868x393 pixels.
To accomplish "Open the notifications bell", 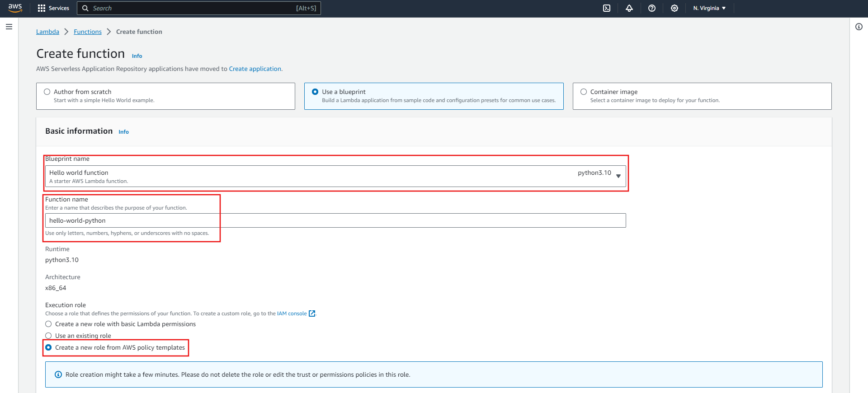I will click(x=629, y=8).
